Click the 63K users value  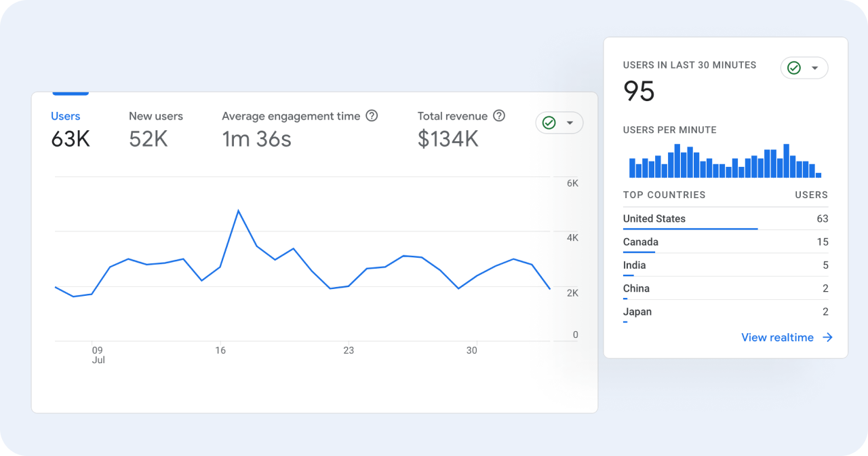coord(71,139)
